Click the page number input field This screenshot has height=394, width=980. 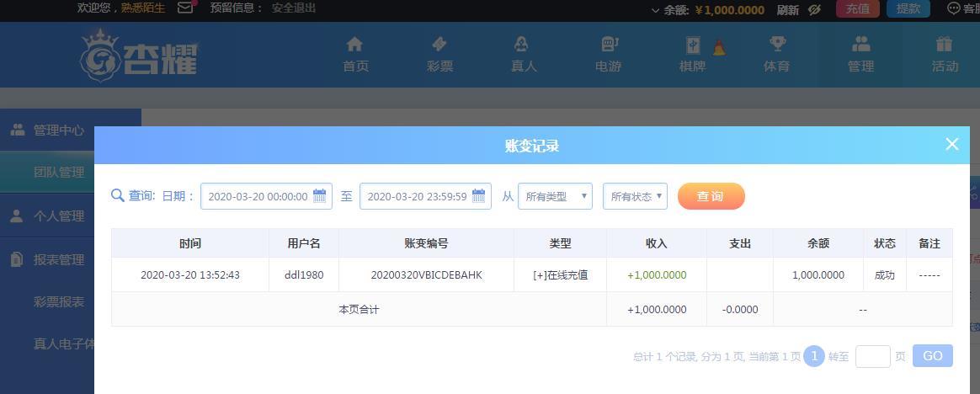[872, 356]
